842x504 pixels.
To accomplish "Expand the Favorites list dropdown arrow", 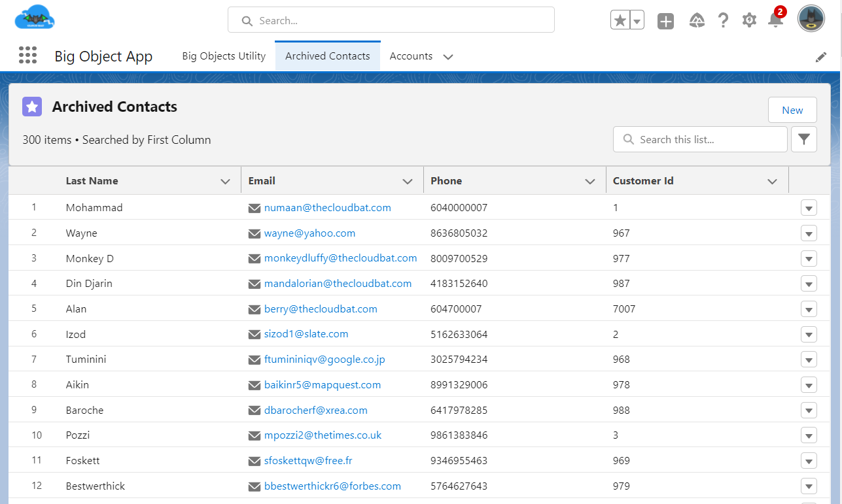I will click(637, 21).
